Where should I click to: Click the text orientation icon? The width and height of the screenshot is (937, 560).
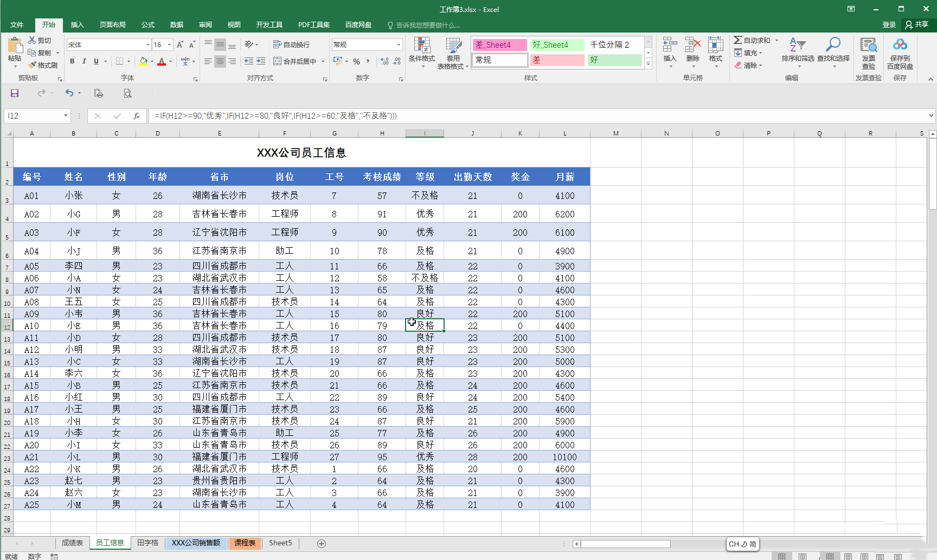(249, 44)
